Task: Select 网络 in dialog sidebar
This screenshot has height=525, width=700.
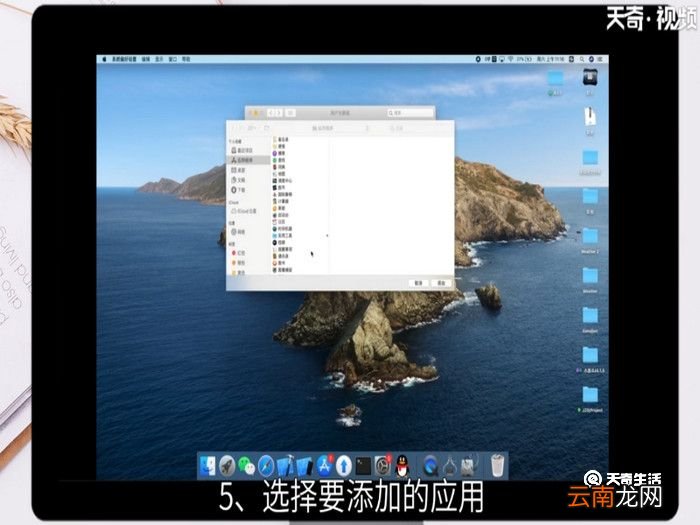Action: pyautogui.click(x=238, y=232)
